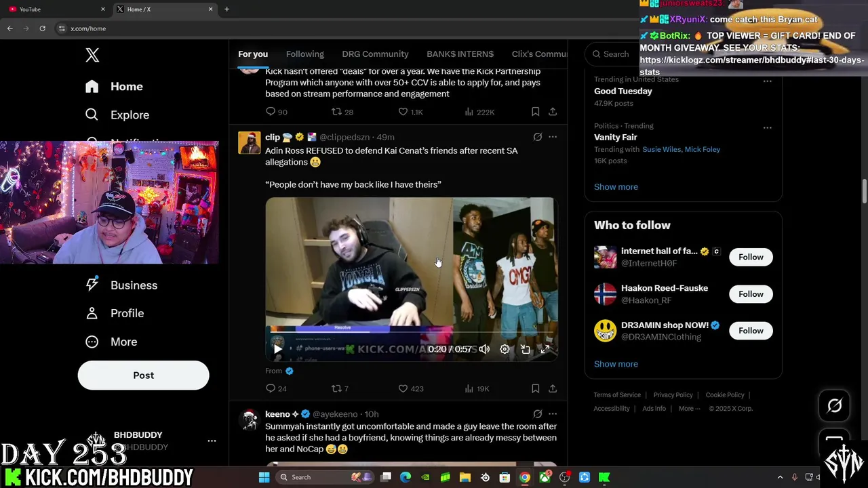868x488 pixels.
Task: Click the Post button to compose
Action: [143, 375]
